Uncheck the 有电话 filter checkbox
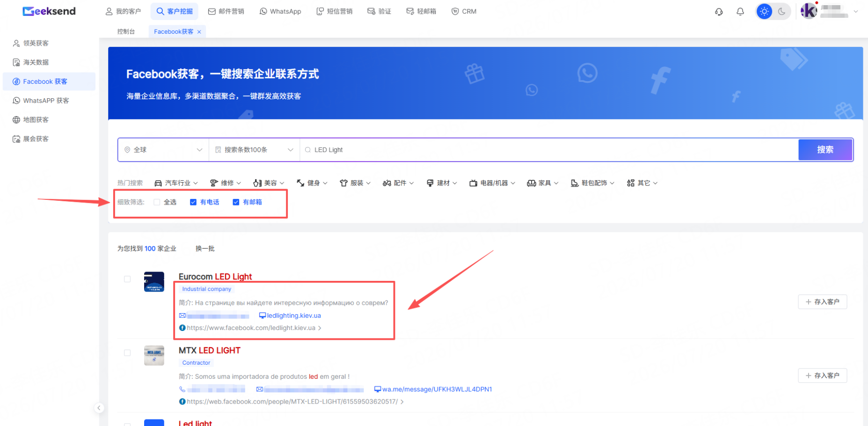This screenshot has height=426, width=868. (193, 202)
